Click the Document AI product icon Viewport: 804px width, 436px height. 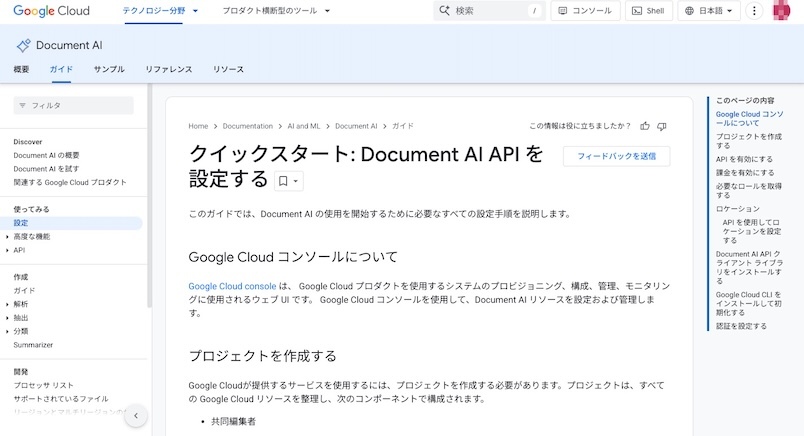[23, 46]
